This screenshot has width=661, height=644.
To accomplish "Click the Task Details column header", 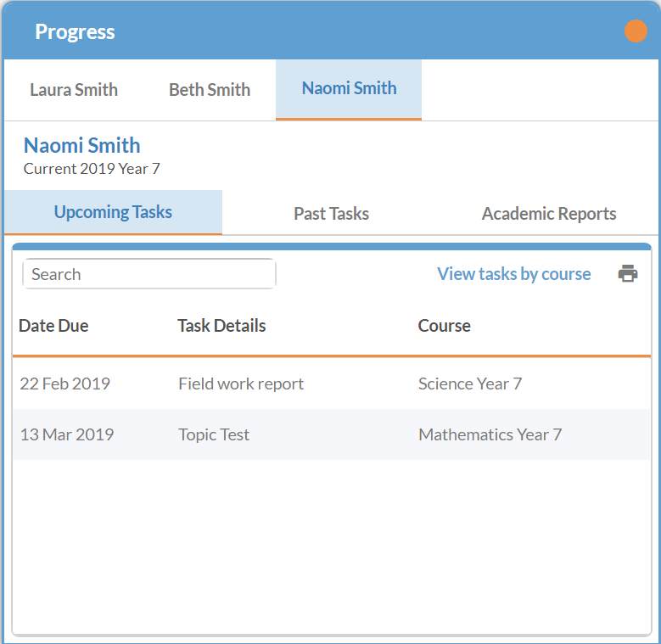I will (x=221, y=326).
